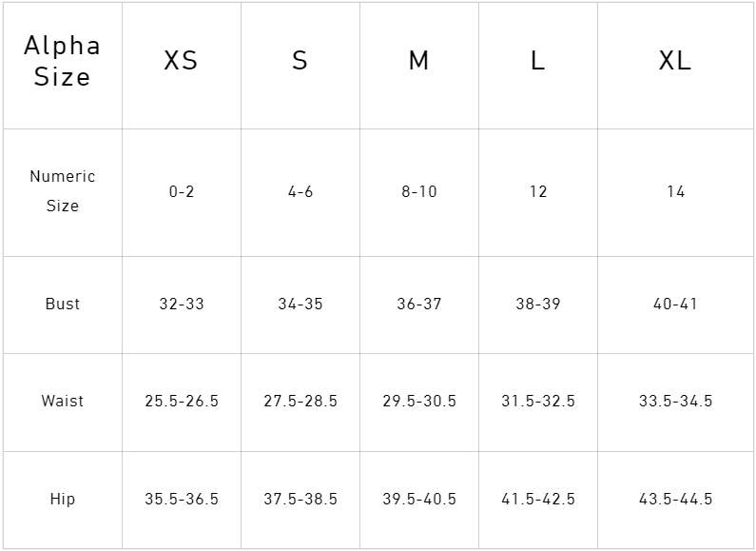This screenshot has width=756, height=551.
Task: Click the numeric size 14 cell
Action: [675, 192]
